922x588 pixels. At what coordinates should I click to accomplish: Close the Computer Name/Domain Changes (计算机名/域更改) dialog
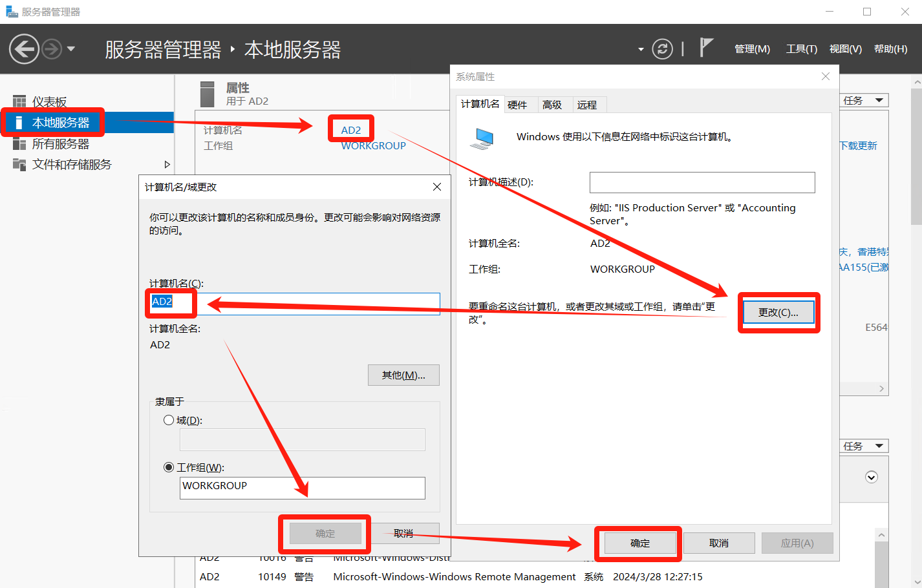[x=437, y=187]
